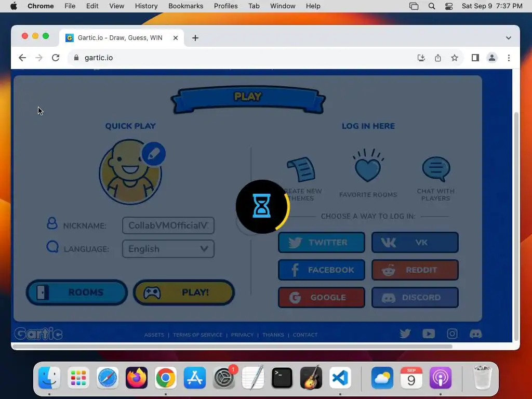Expand the tab search chevron
Viewport: 532px width, 399px height.
508,37
